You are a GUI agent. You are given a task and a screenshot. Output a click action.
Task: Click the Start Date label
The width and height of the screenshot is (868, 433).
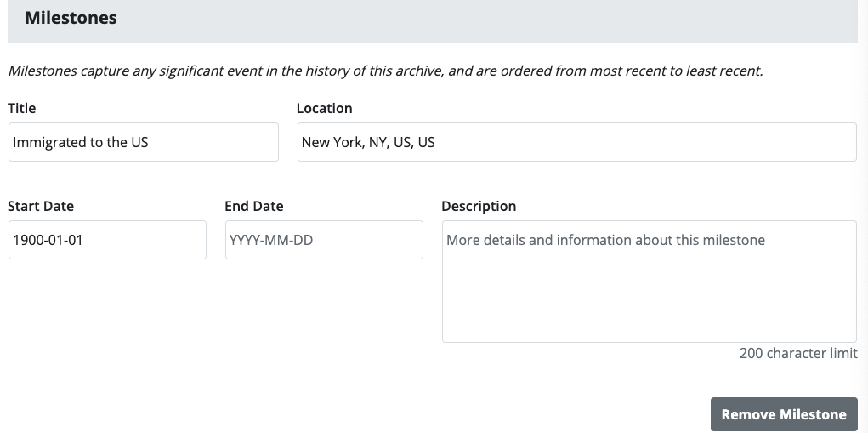pos(41,206)
